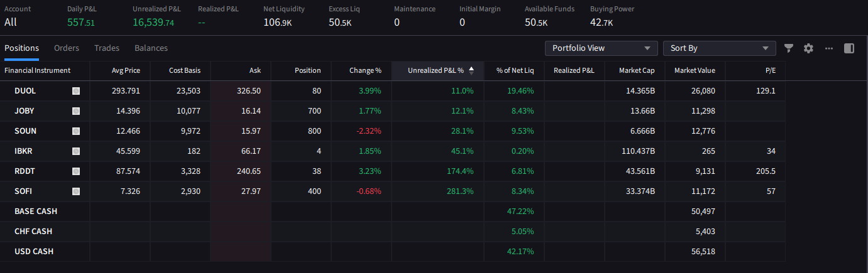Select the BASE CASH row

tap(393, 211)
